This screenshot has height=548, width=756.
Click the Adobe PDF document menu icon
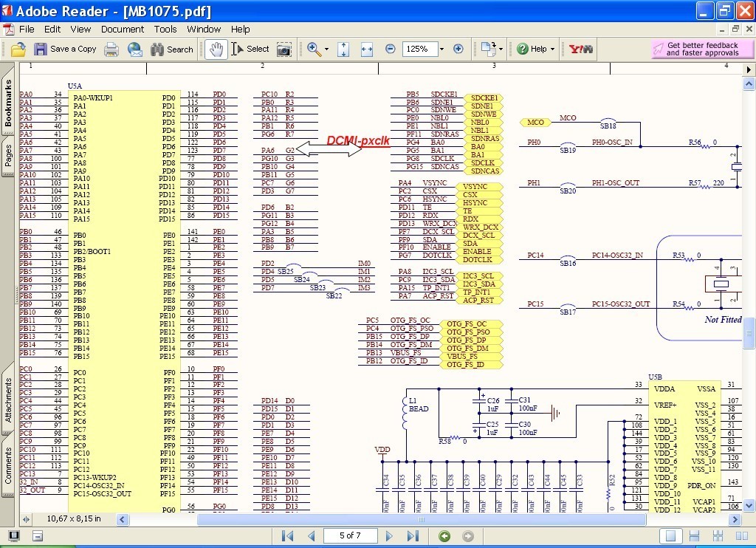click(9, 30)
